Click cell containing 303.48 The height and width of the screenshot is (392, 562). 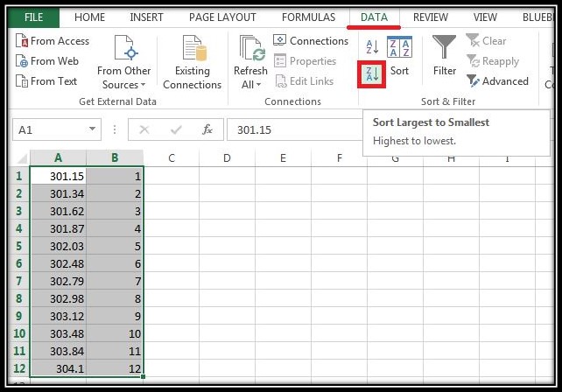[58, 333]
